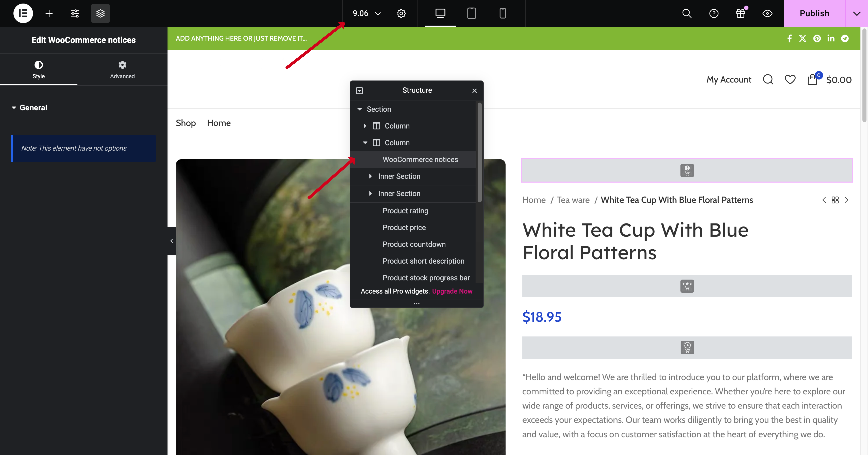
Task: Preview changes with the eye icon
Action: coord(767,14)
